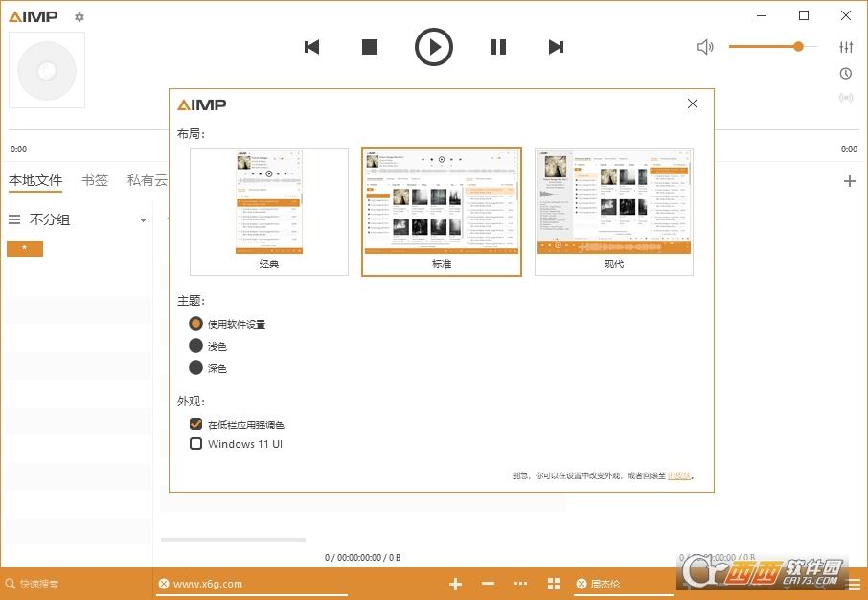Click the 周杰伦 playlist search field

pyautogui.click(x=623, y=584)
